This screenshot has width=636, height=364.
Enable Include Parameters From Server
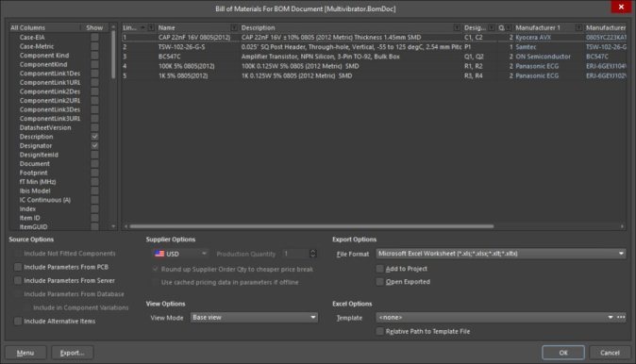tap(18, 280)
